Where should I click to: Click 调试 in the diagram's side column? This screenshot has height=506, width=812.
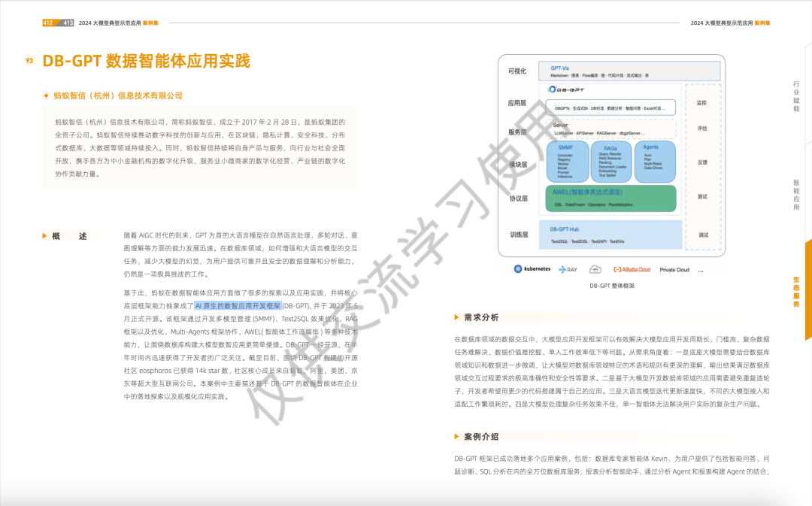[x=703, y=235]
